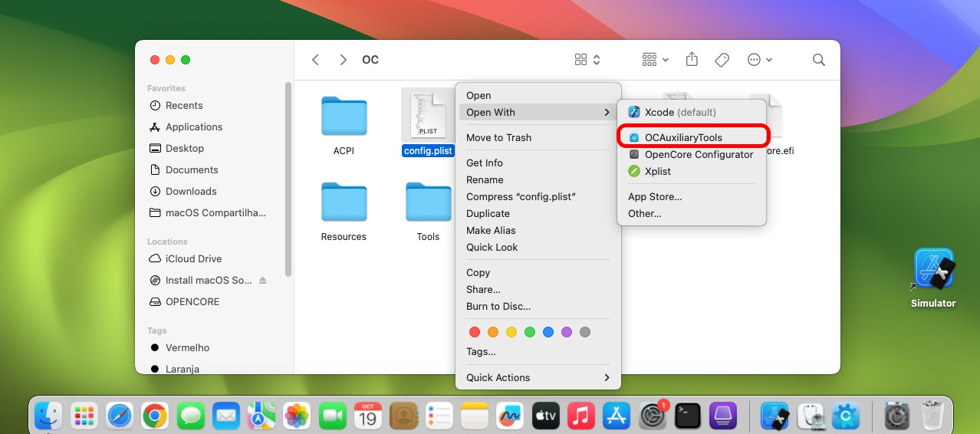This screenshot has height=434, width=980.
Task: Choose OpenCore Configurator from Open With
Action: 698,154
